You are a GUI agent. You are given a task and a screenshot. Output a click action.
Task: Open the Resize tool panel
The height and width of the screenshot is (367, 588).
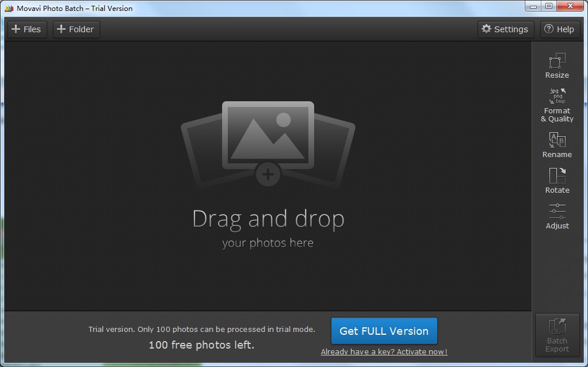pos(557,66)
